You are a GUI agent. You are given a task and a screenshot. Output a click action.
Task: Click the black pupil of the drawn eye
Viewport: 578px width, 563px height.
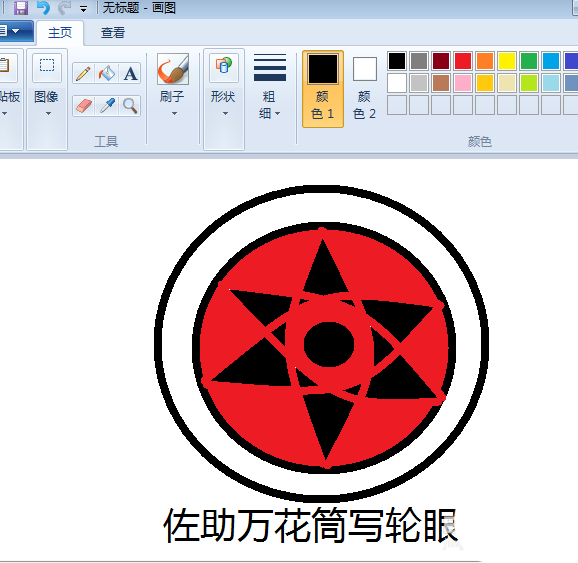coord(329,344)
